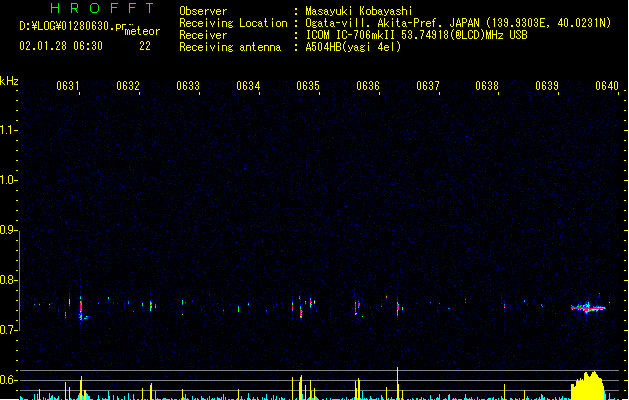Click the Receiver field label

point(203,35)
